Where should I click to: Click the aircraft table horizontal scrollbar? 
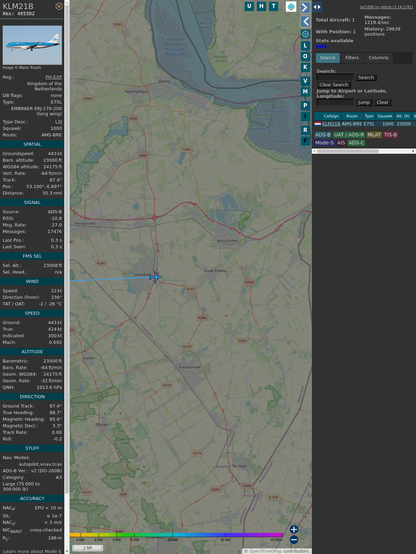click(364, 151)
